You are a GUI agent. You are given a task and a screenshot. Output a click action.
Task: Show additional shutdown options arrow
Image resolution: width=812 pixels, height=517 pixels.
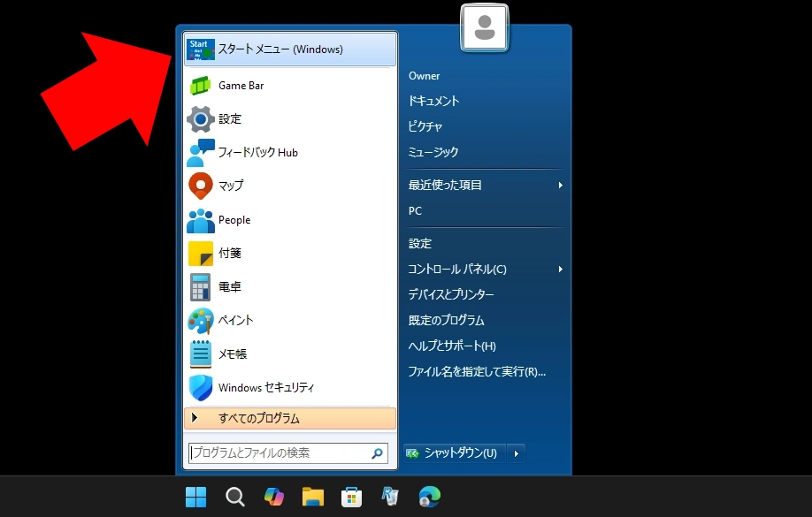515,452
